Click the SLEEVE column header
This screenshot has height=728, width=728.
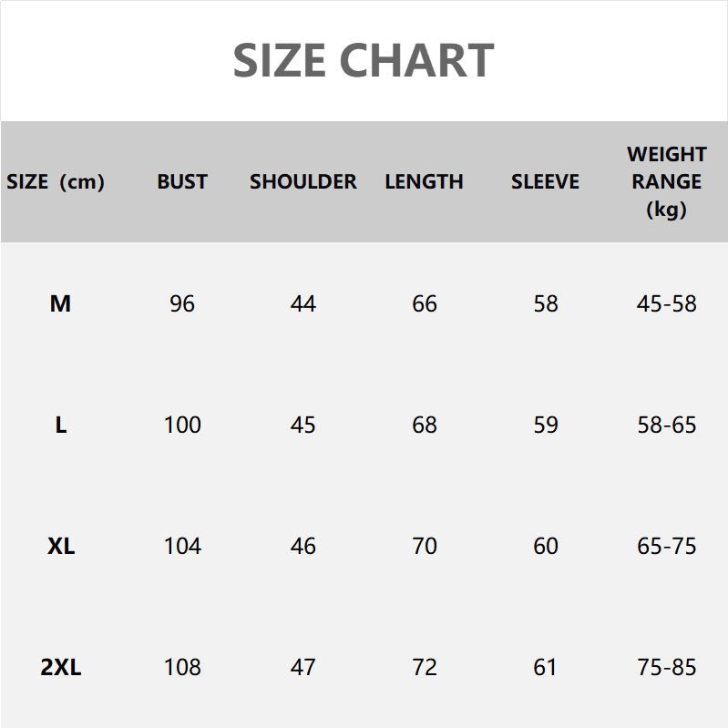pyautogui.click(x=545, y=181)
